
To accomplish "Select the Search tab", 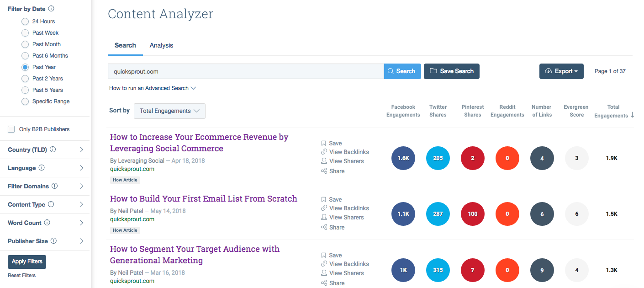I will coord(125,45).
